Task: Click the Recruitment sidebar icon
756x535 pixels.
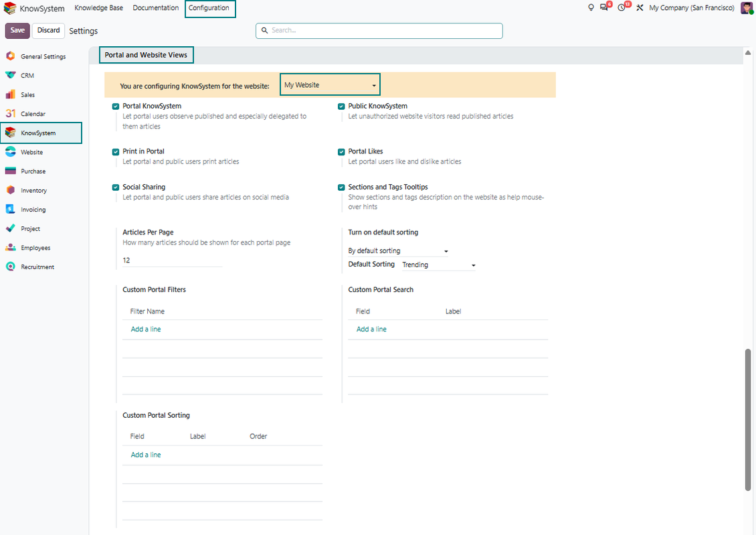Action: (x=11, y=266)
